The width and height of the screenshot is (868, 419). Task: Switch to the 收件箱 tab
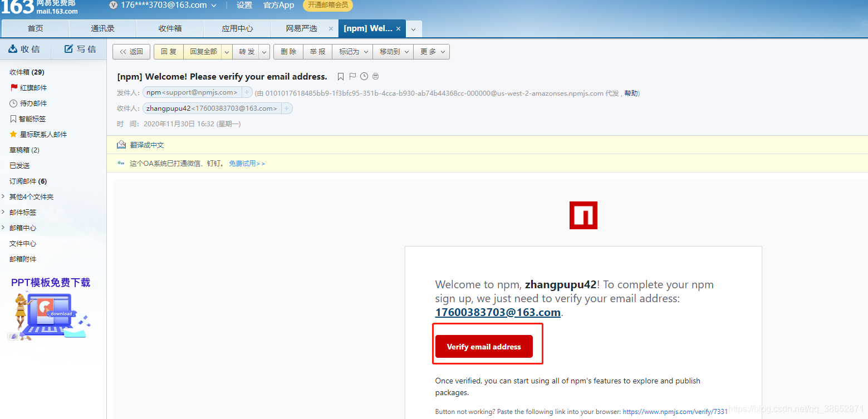[170, 28]
